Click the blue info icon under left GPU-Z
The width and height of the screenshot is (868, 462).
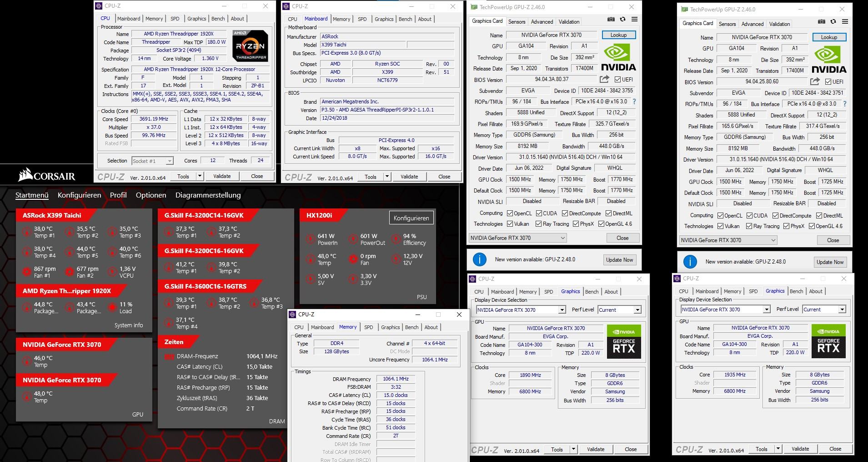(x=479, y=259)
